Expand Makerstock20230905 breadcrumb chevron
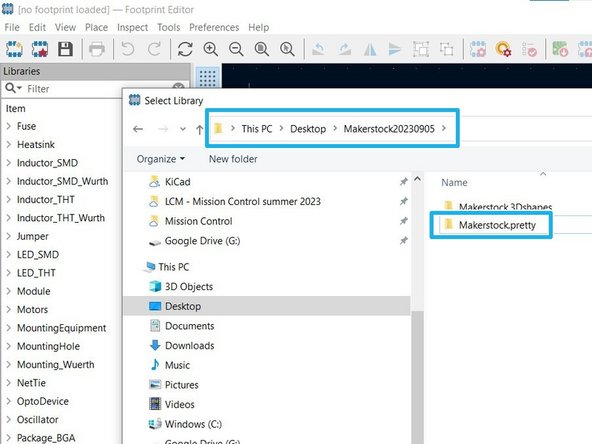This screenshot has width=592, height=444. click(x=444, y=128)
